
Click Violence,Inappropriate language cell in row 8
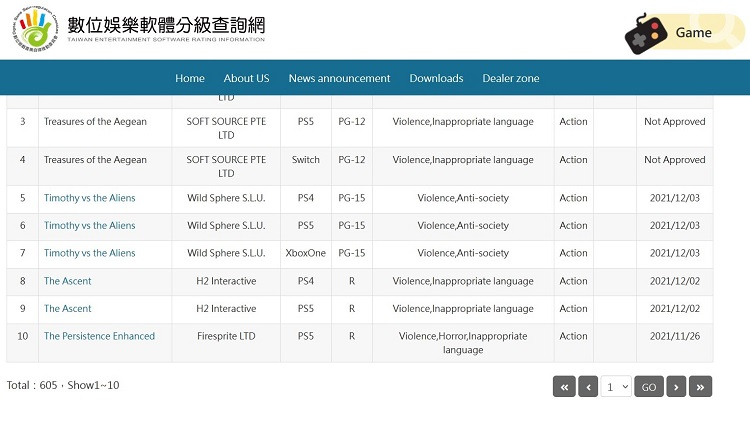(x=463, y=281)
